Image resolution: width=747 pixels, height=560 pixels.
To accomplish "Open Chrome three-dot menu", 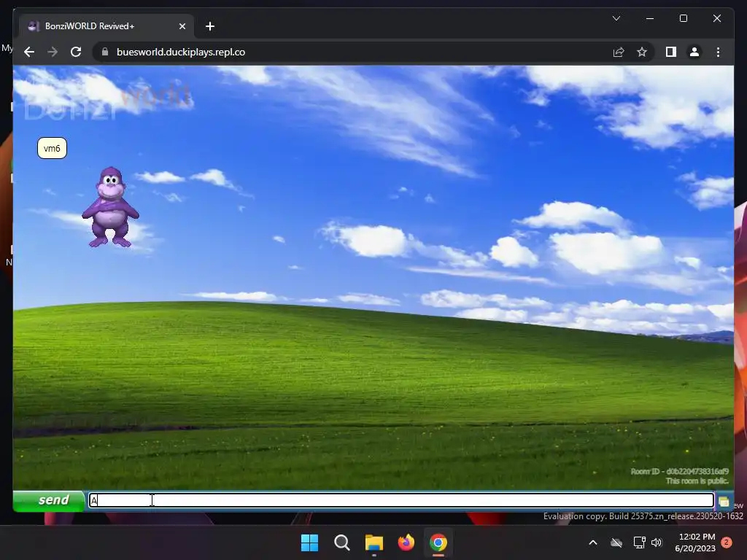I will coord(718,52).
